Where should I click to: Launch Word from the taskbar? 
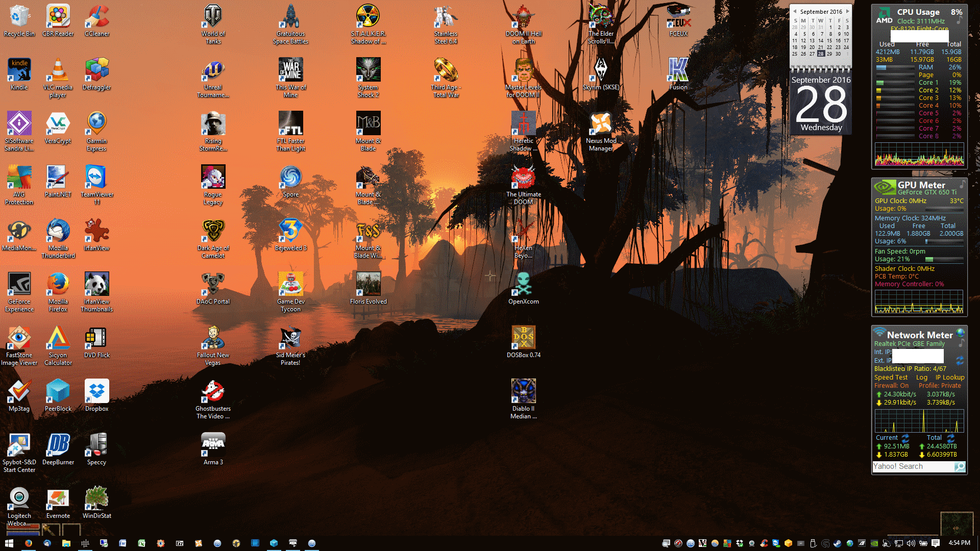click(122, 543)
